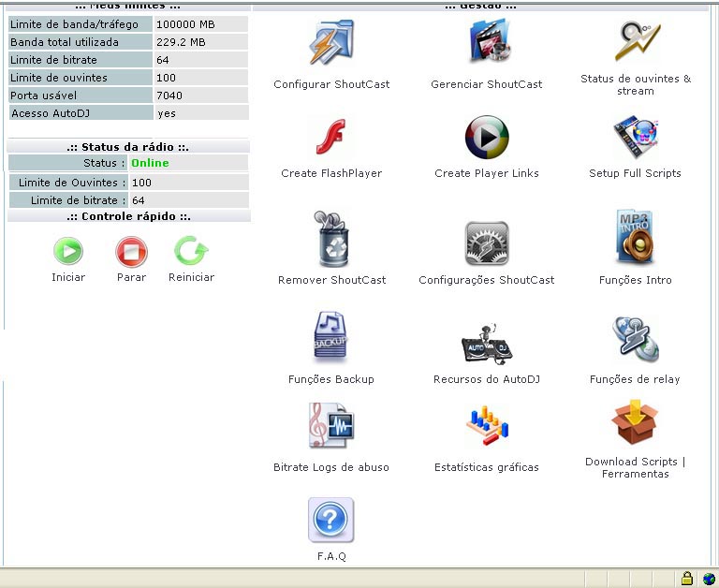Follow the Funções de relay text link
Screen dimensions: 719x588
point(635,379)
